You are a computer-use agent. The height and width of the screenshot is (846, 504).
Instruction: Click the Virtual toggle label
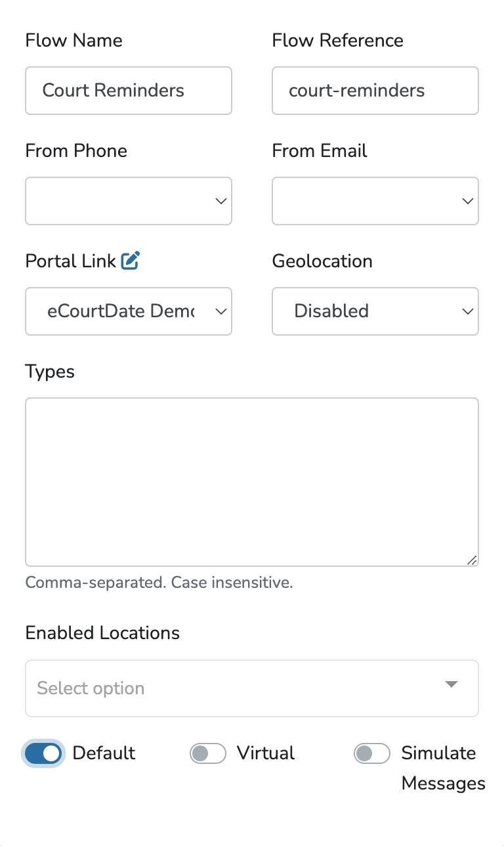pyautogui.click(x=266, y=753)
